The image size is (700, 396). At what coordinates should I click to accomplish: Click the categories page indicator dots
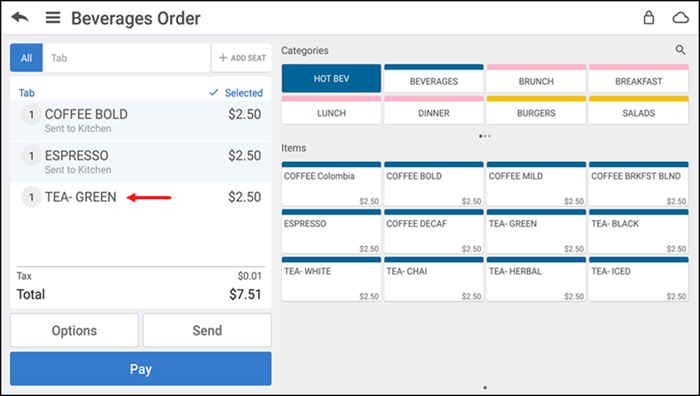click(485, 136)
